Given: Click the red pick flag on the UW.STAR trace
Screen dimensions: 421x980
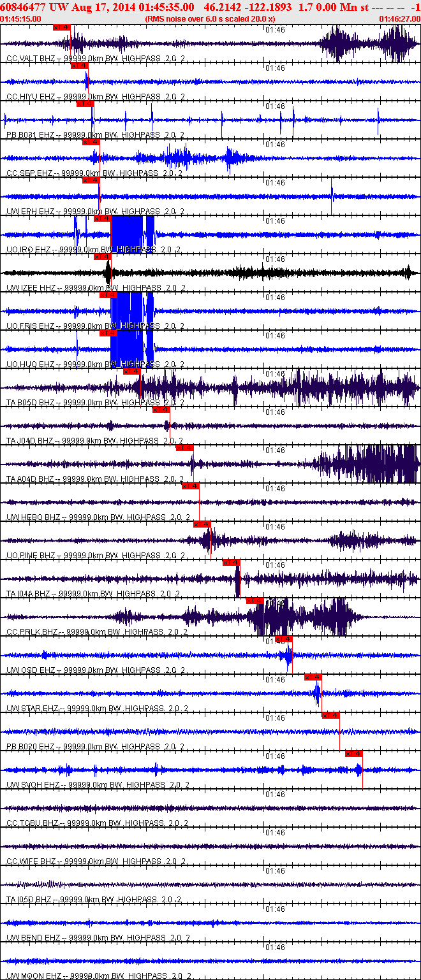Looking at the screenshot, I should (313, 677).
